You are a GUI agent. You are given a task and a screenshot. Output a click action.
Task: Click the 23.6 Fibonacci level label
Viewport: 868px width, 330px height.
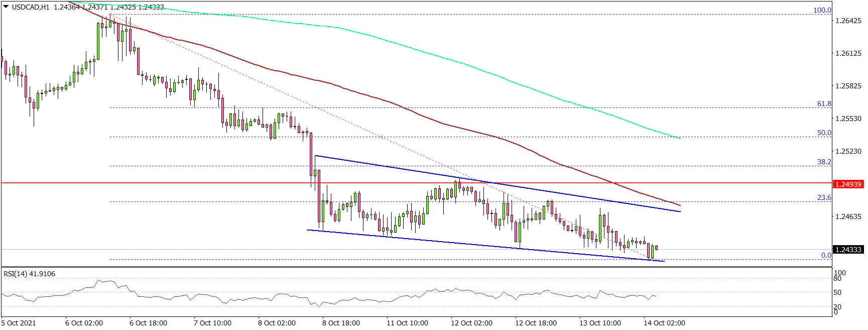click(x=824, y=197)
